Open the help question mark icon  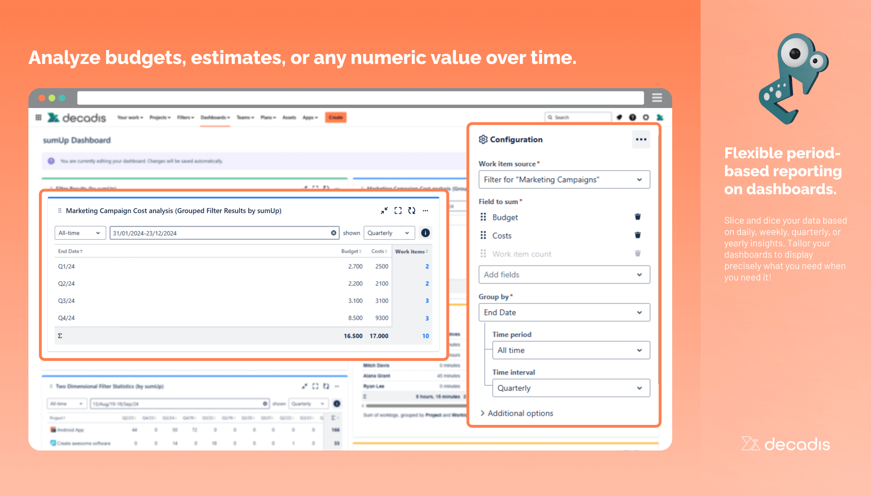pos(633,117)
